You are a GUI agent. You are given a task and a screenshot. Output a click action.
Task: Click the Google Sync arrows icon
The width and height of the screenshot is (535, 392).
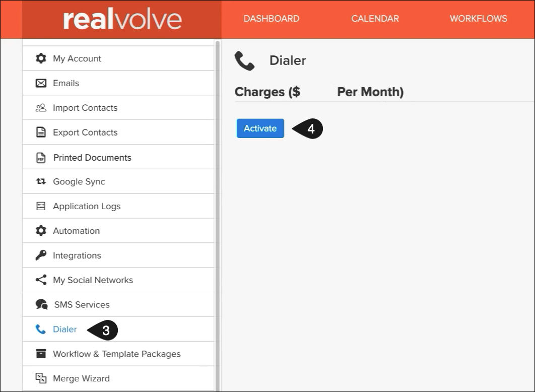[41, 182]
